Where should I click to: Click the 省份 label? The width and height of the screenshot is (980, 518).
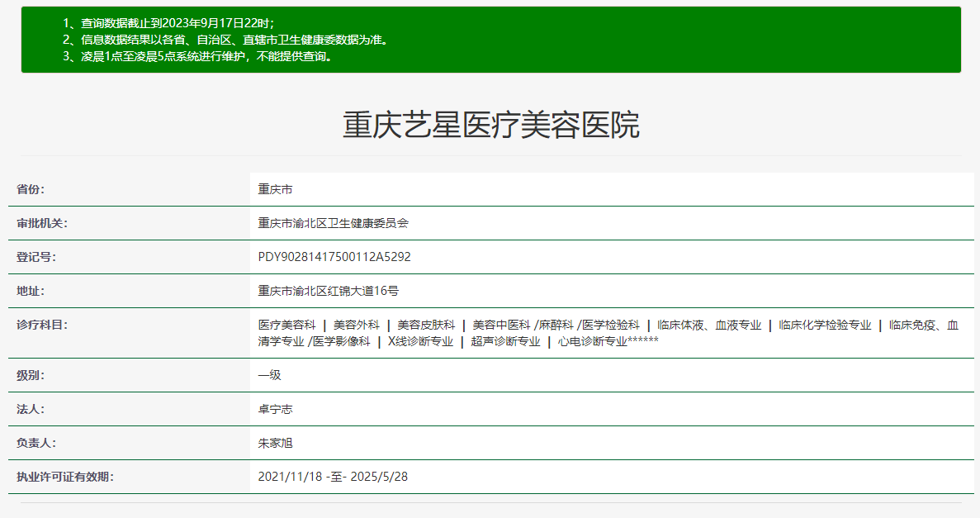tap(31, 189)
